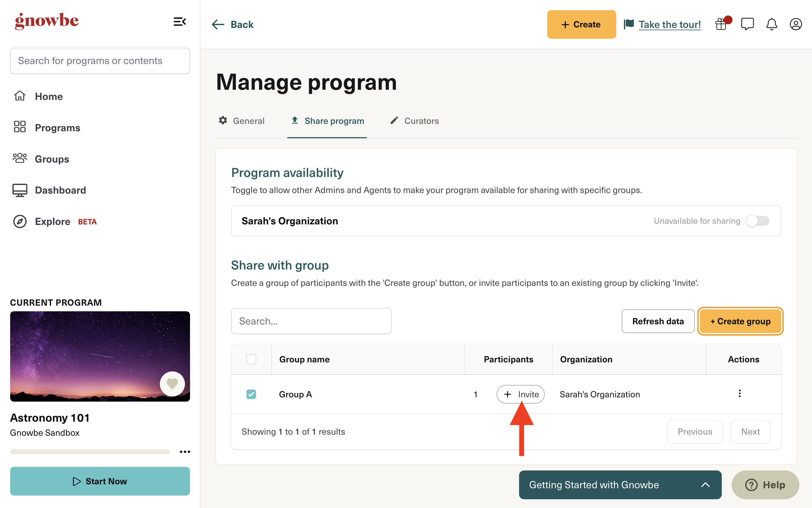Collapse the sidebar with the menu icon
This screenshot has width=812, height=508.
click(180, 22)
